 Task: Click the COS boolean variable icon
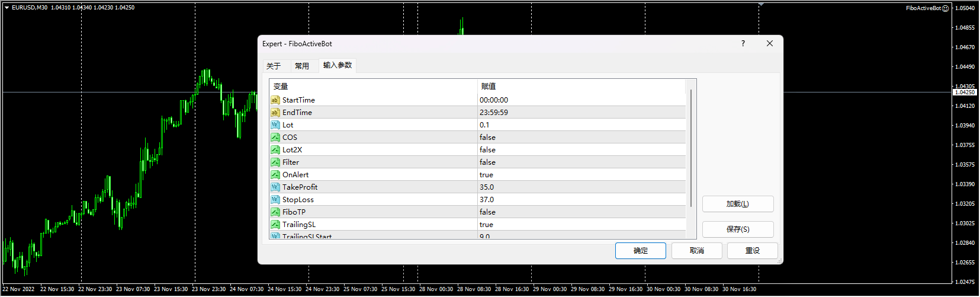275,138
